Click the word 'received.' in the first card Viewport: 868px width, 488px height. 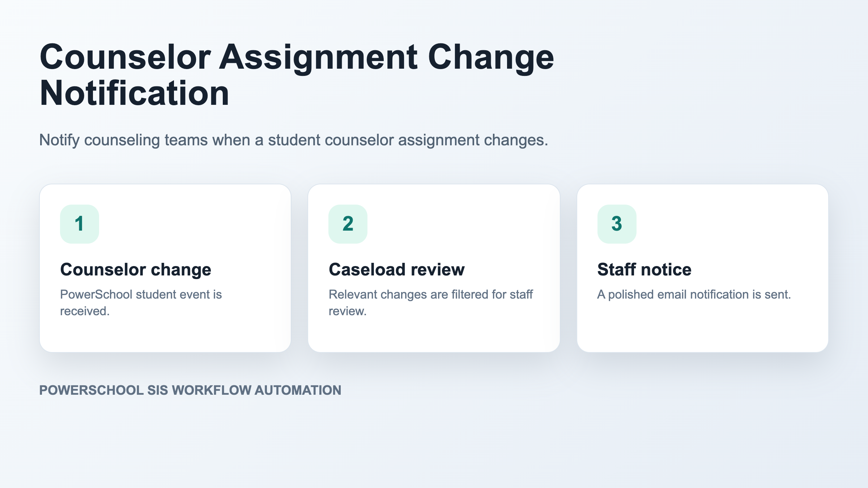(85, 311)
